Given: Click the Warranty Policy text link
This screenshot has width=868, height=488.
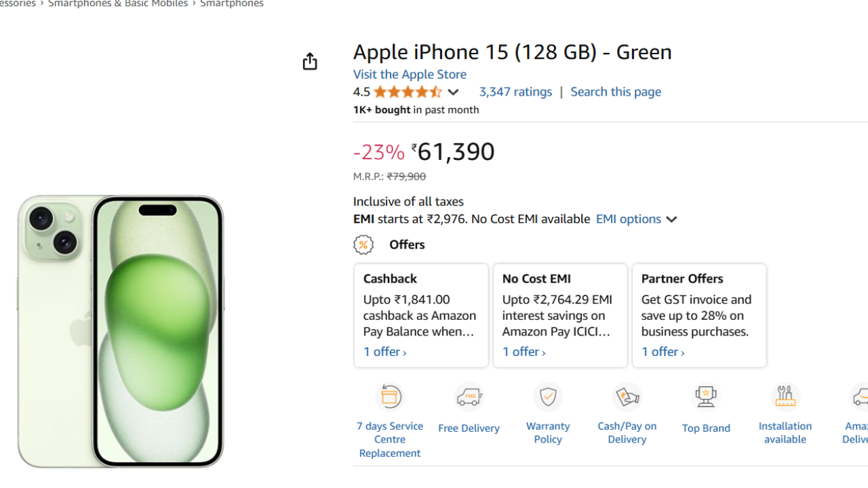Looking at the screenshot, I should [x=548, y=432].
